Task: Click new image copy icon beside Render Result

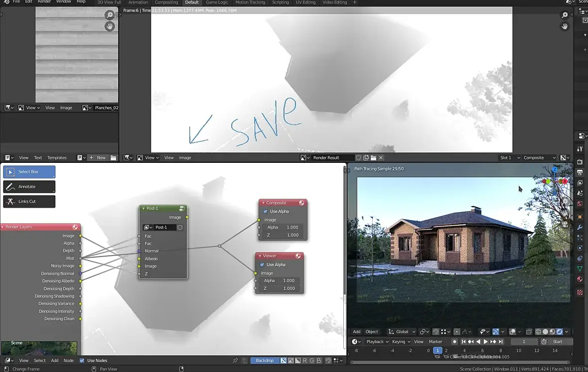Action: pos(366,158)
